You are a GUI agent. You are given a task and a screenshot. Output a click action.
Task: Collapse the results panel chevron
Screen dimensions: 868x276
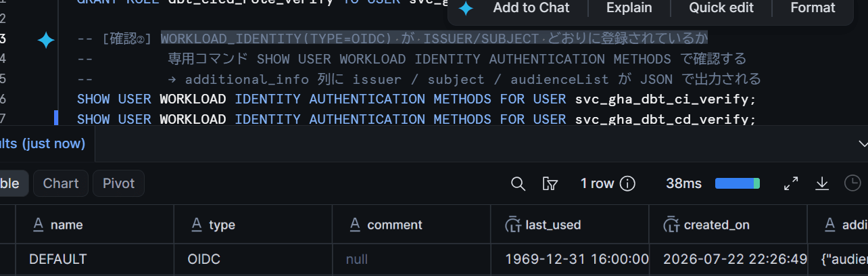coord(863,143)
